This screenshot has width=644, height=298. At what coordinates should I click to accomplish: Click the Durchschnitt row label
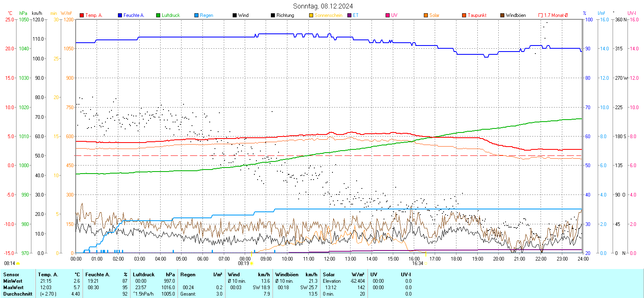(x=18, y=294)
